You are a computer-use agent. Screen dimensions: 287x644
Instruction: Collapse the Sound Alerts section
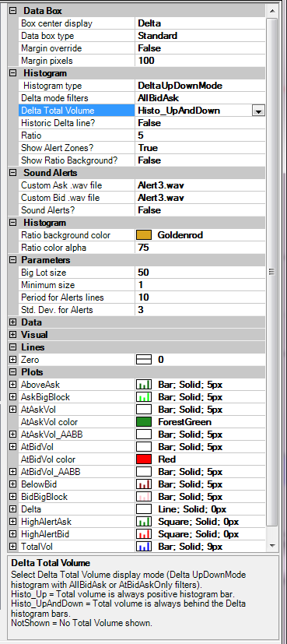click(12, 173)
